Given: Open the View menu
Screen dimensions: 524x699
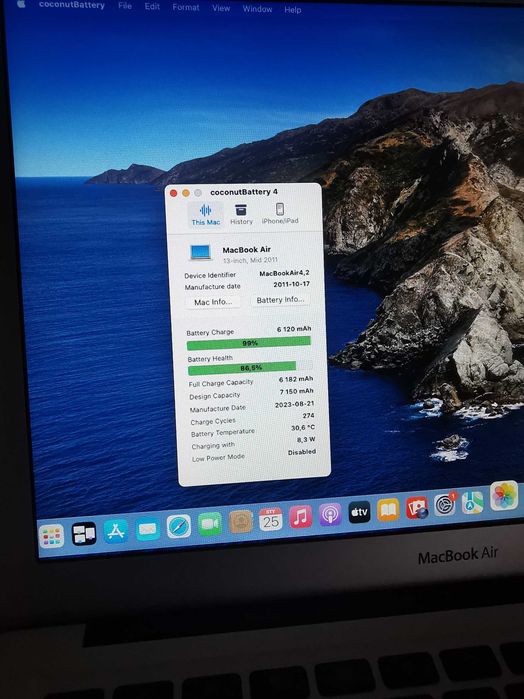Looking at the screenshot, I should click(x=221, y=8).
